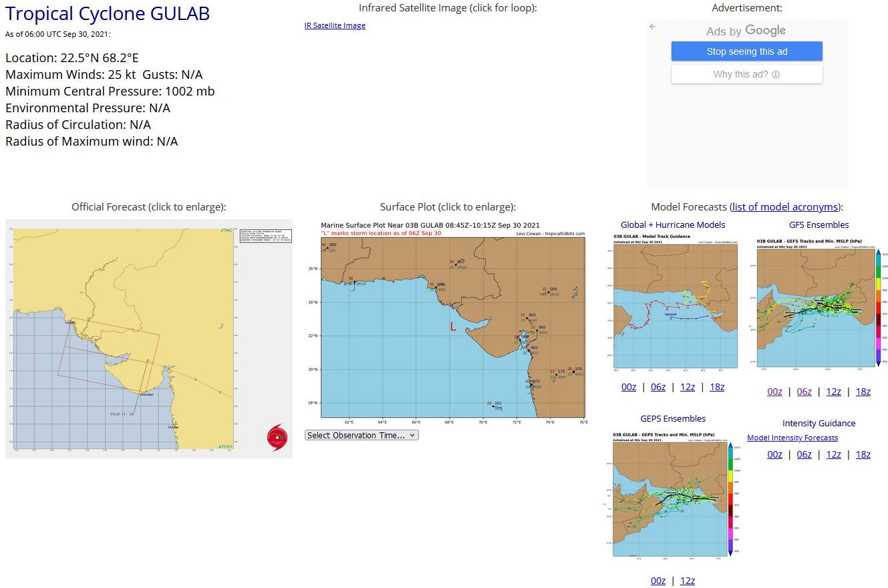This screenshot has height=588, width=888.
Task: Expand the list of model acronyms
Action: [783, 206]
